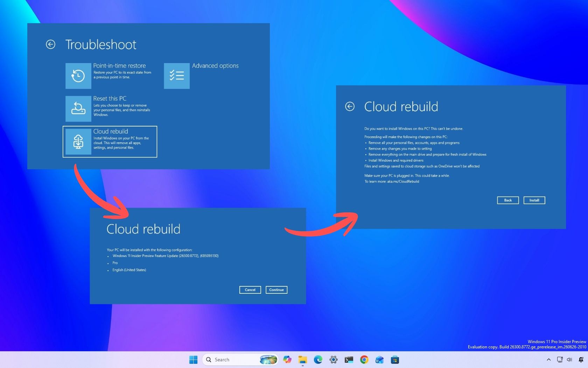The image size is (588, 368).
Task: Click back arrow on Cloud rebuild confirmation
Action: (350, 107)
